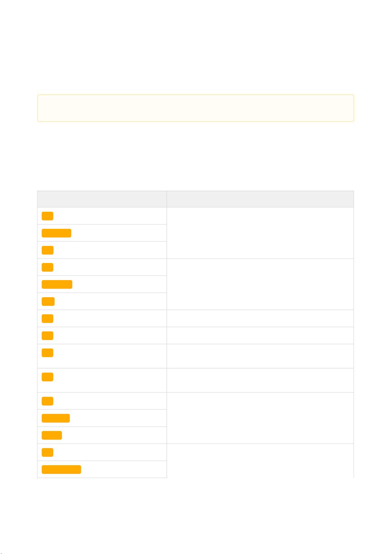Click the gray header cell of the right column
This screenshot has width=392, height=554.
260,199
